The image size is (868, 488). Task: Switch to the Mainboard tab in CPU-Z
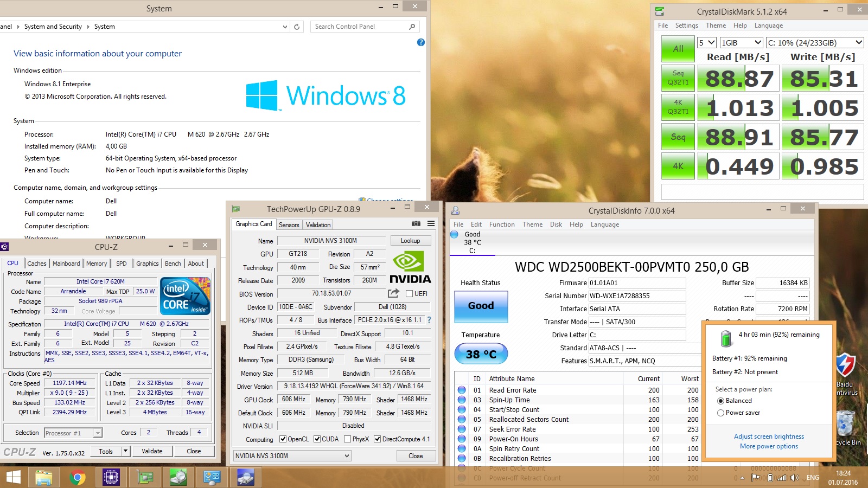66,264
